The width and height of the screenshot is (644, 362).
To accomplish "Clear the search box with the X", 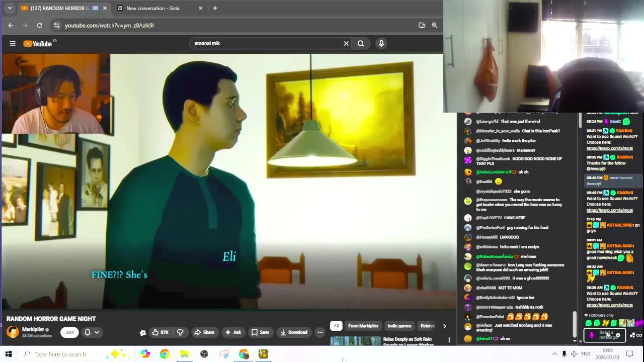I will click(x=346, y=43).
